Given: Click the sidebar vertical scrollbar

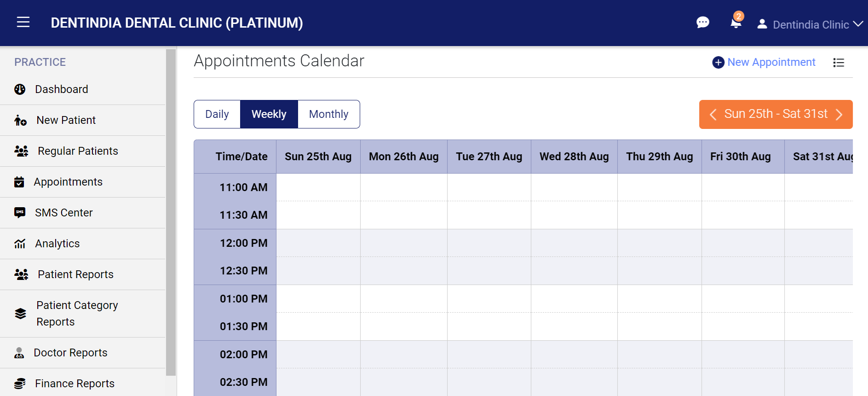Looking at the screenshot, I should (x=171, y=212).
